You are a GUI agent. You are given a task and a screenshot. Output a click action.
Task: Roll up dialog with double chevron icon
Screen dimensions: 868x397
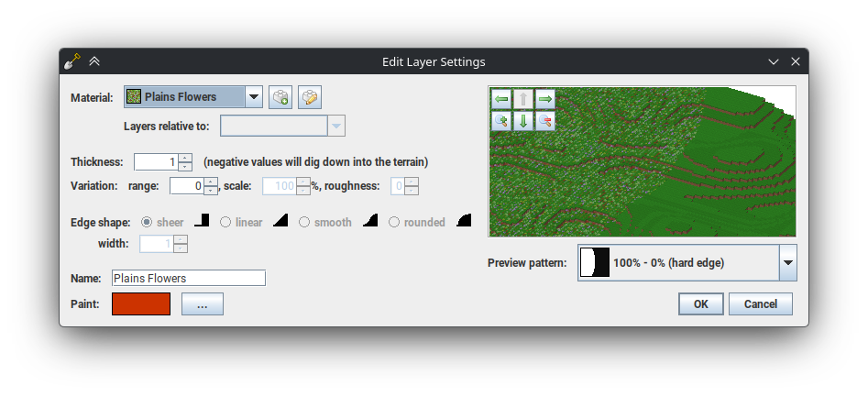point(94,61)
